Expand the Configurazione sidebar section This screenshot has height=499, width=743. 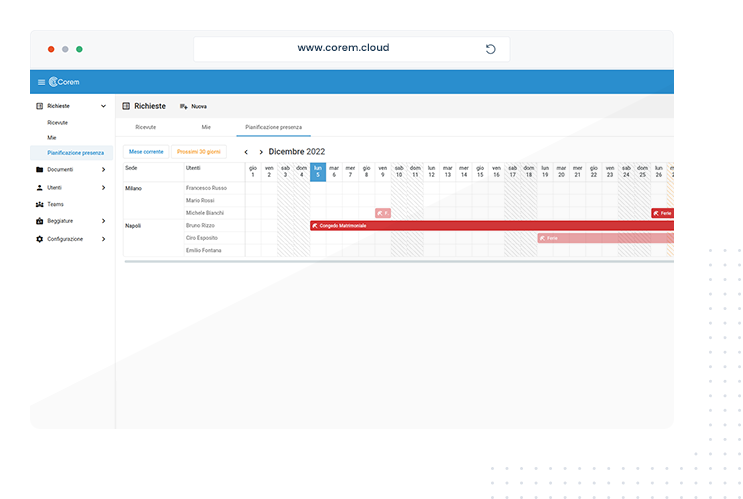point(103,239)
